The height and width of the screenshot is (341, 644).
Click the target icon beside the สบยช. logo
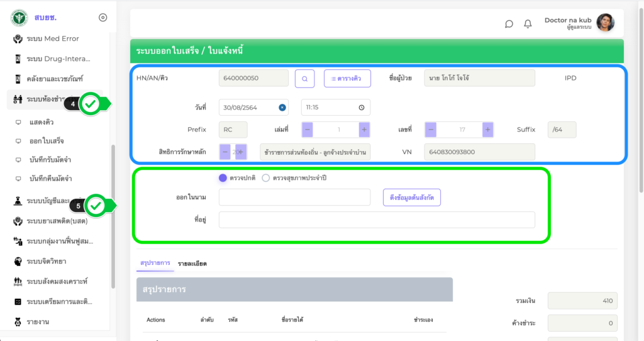tap(103, 18)
